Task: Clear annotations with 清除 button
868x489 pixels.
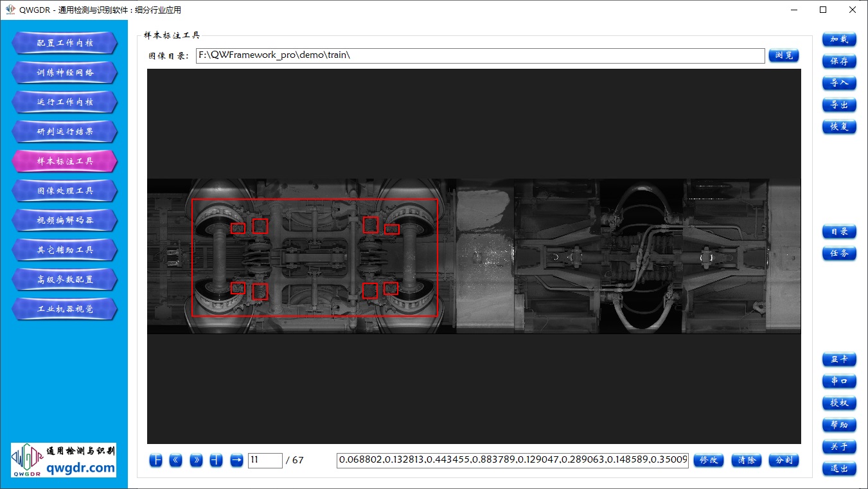Action: [746, 460]
